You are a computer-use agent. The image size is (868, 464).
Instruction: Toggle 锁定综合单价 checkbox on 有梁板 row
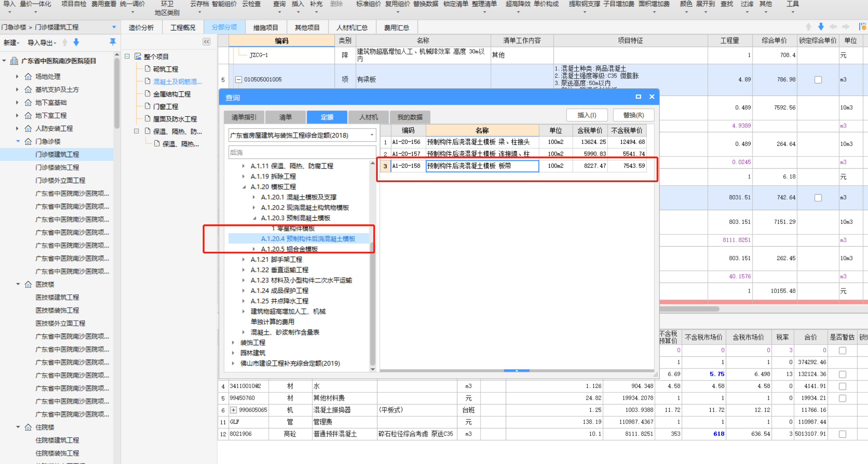[x=818, y=80]
